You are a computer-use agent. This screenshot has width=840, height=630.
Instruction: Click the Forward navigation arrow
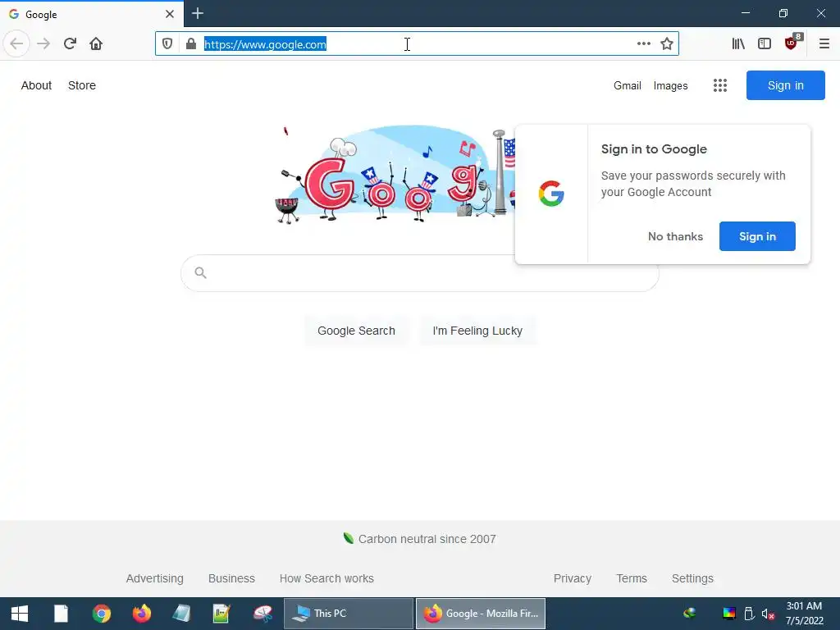(x=43, y=43)
